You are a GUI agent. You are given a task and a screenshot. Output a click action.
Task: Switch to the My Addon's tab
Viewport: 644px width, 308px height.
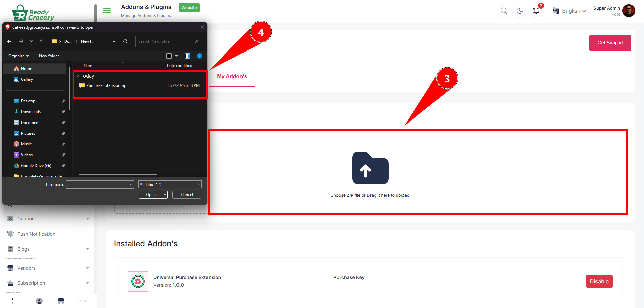coord(232,77)
